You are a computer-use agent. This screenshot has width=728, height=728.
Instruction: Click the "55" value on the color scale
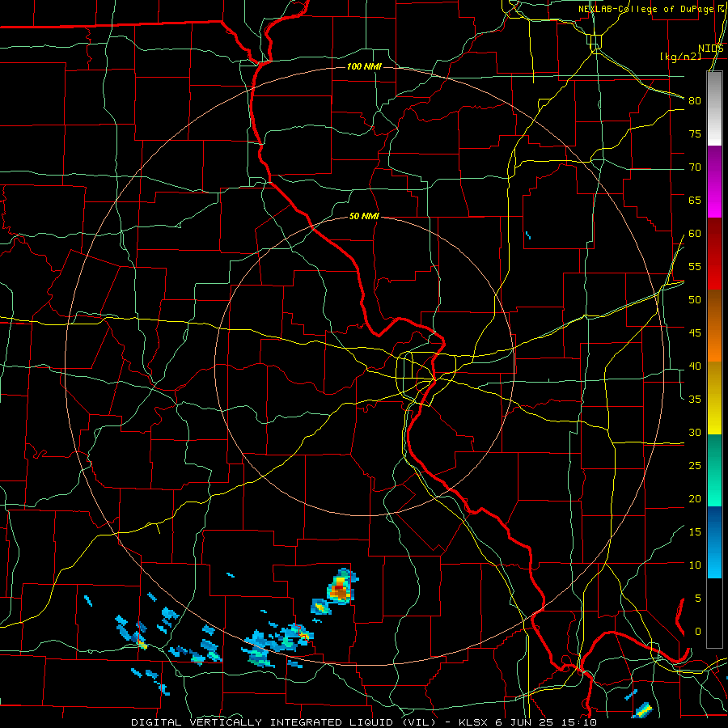pos(695,266)
